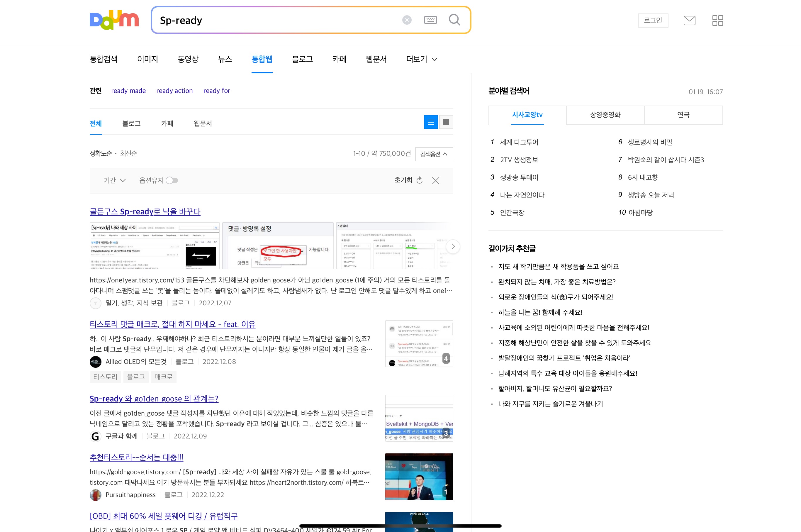Switch to thumbnail view icon
The height and width of the screenshot is (532, 801).
(x=446, y=122)
